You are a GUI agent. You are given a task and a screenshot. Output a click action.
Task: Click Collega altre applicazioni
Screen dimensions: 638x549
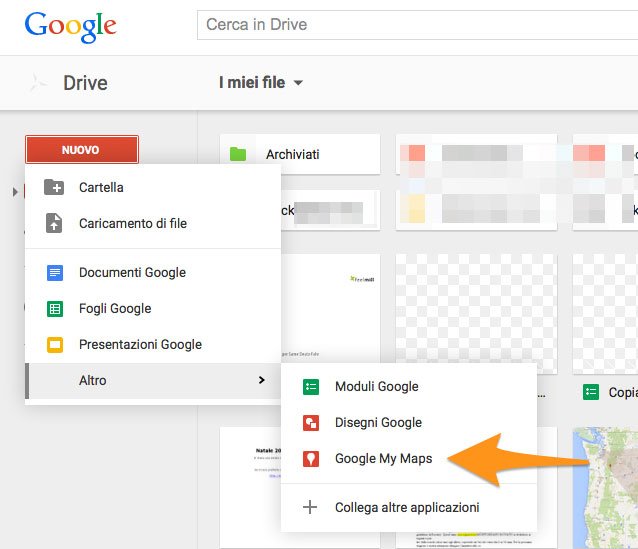(x=409, y=507)
